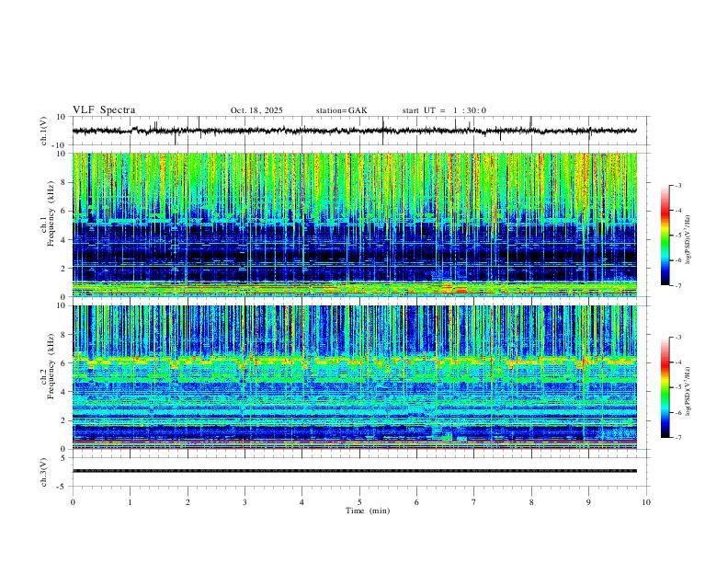Click the ch.1 spectrogram panel

(x=354, y=224)
